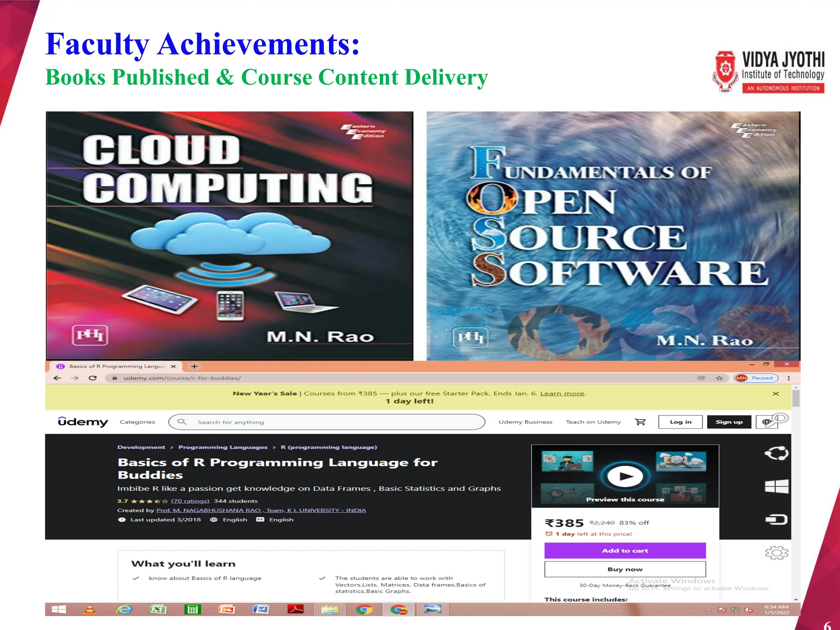
Task: Select the Basics of R Programming tab
Action: pyautogui.click(x=116, y=366)
